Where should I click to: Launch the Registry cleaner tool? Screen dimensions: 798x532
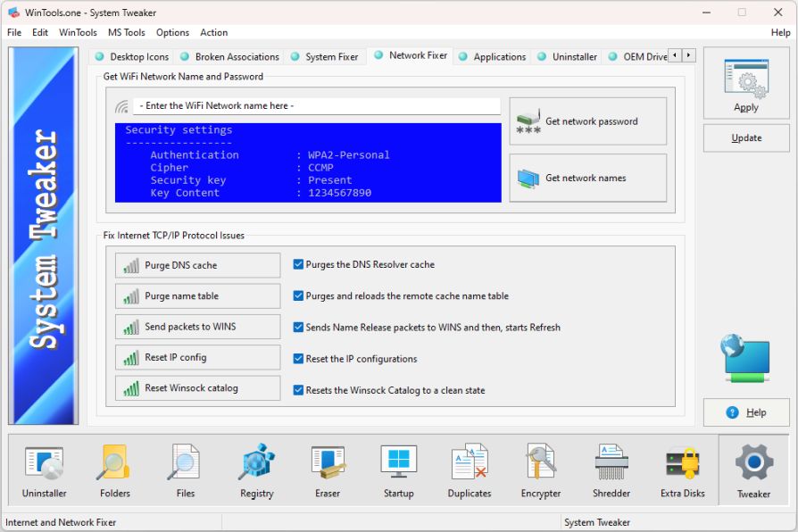(x=257, y=471)
